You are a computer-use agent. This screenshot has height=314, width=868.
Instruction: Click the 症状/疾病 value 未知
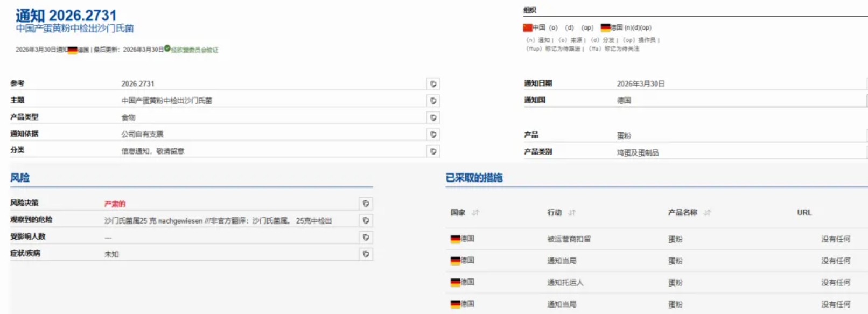tap(111, 254)
